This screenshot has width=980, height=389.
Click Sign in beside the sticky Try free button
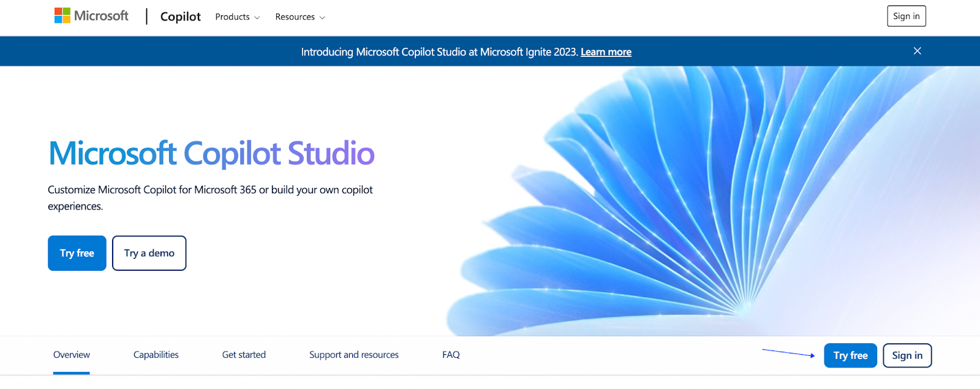pyautogui.click(x=907, y=355)
